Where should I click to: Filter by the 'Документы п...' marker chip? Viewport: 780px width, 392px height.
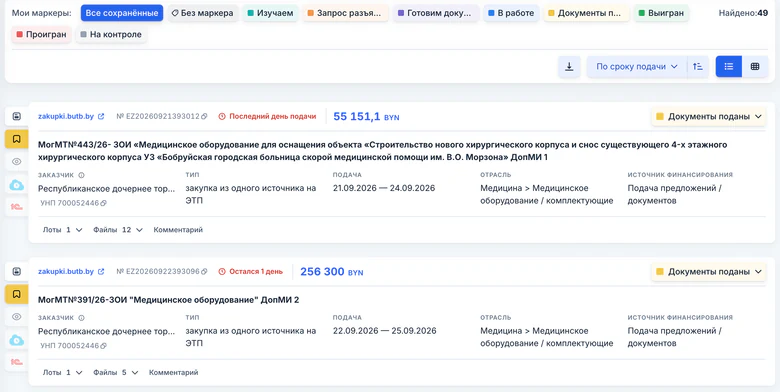pos(586,13)
